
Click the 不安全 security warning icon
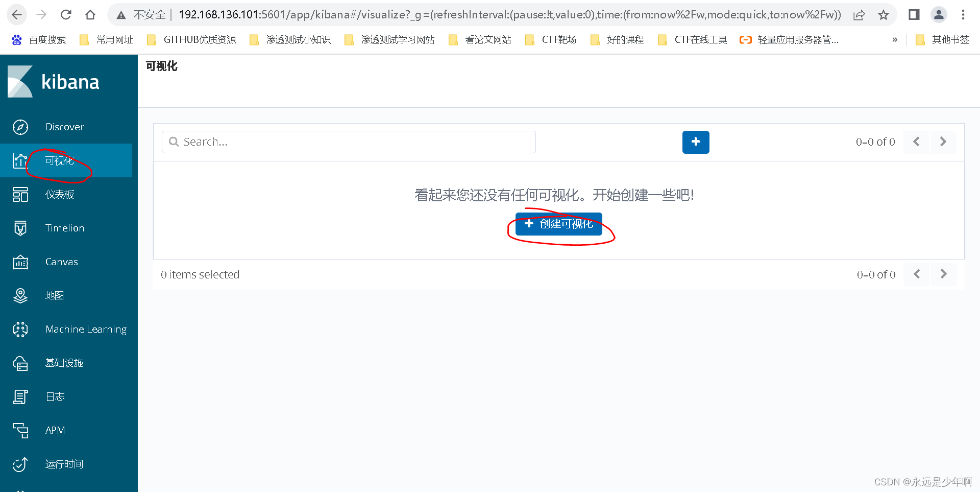tap(121, 15)
